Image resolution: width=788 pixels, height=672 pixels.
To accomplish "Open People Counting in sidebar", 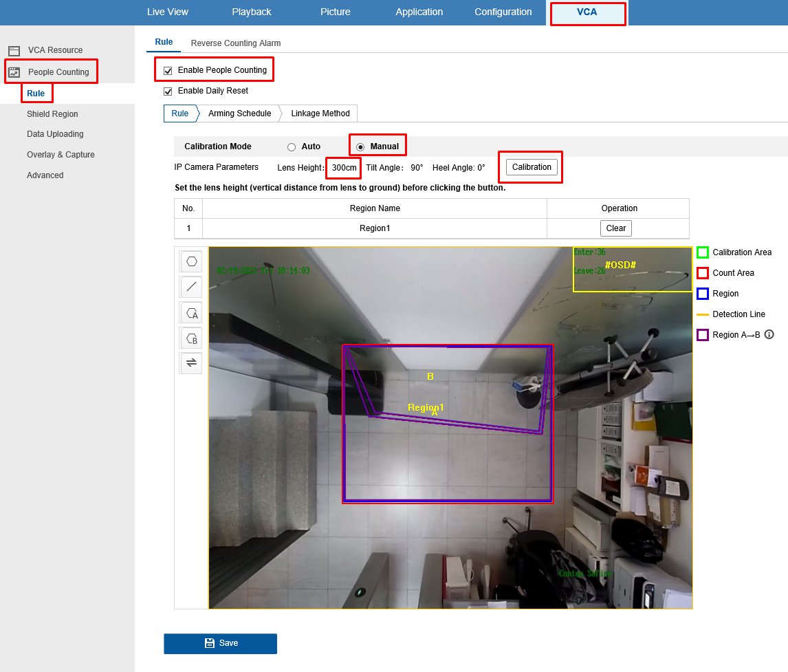I will (58, 72).
